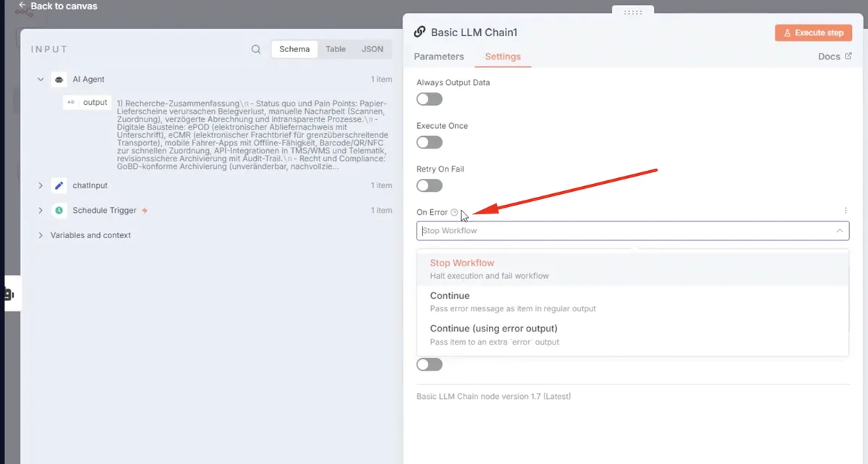Toggle the switch below the dropdown list
868x464 pixels.
pyautogui.click(x=430, y=364)
